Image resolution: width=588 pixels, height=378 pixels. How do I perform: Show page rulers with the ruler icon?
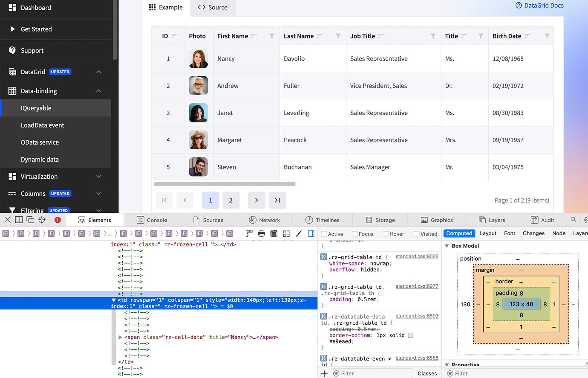249,233
